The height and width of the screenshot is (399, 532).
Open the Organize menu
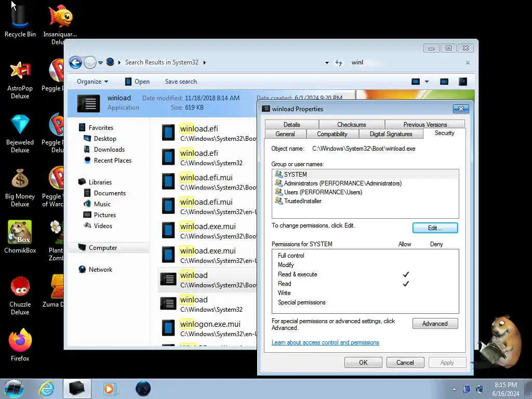[92, 82]
